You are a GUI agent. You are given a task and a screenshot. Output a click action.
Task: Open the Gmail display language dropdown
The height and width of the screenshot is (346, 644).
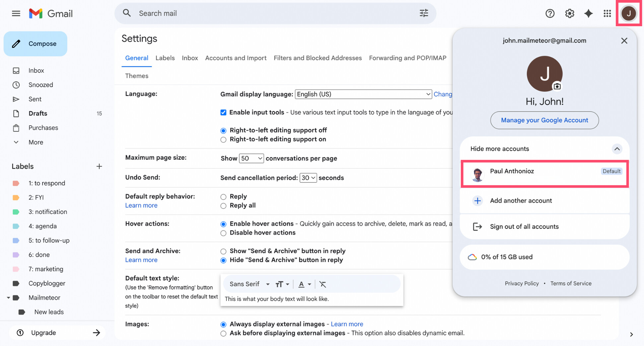coord(363,94)
